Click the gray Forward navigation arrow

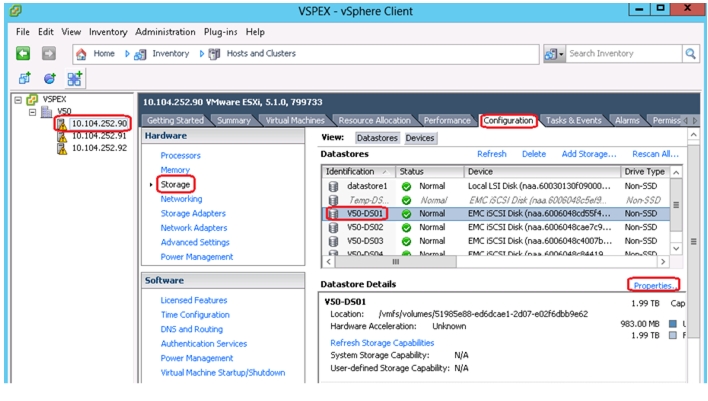pyautogui.click(x=49, y=53)
